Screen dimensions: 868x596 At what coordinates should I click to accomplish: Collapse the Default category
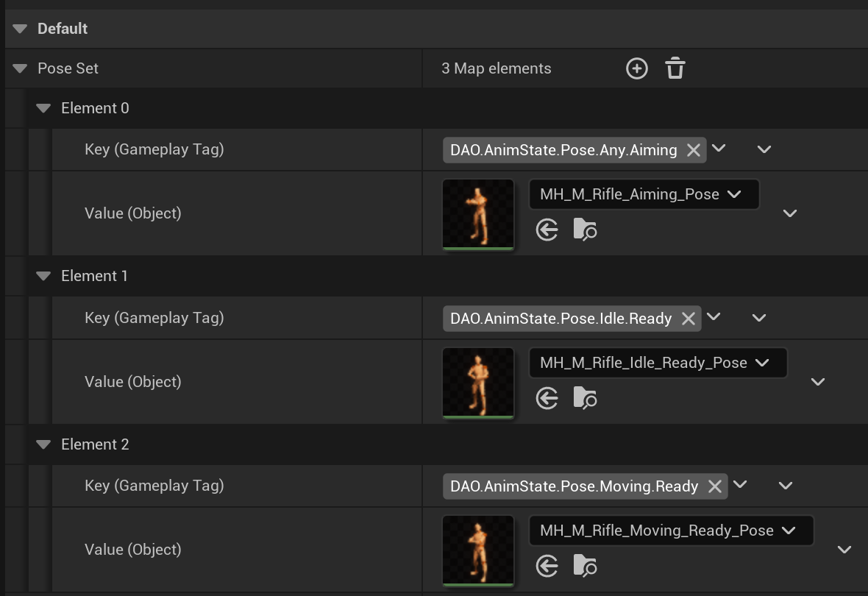pos(21,29)
